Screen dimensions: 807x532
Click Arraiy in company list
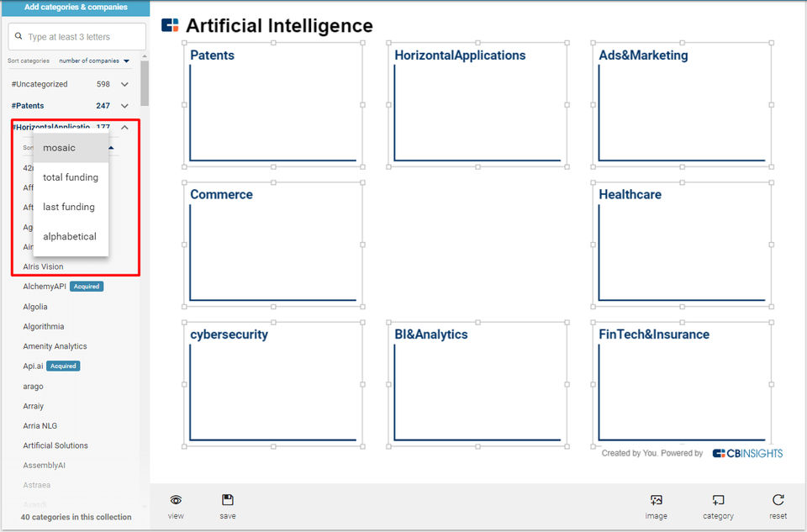34,406
